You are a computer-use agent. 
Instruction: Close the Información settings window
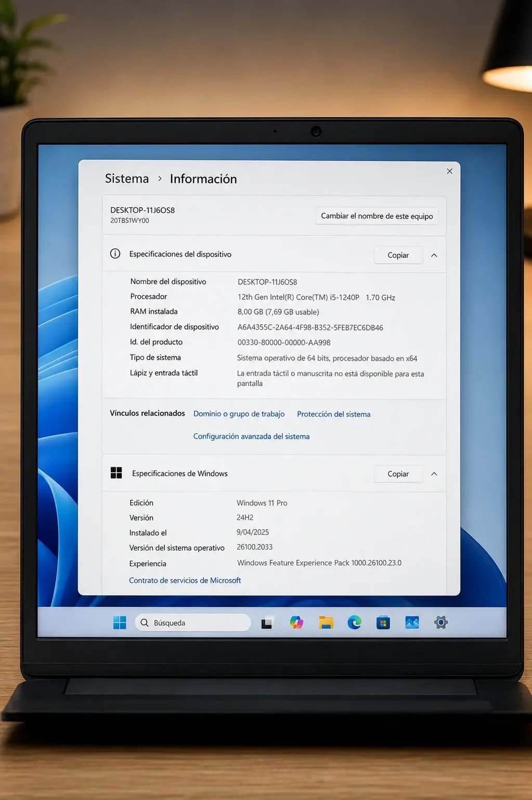(450, 171)
